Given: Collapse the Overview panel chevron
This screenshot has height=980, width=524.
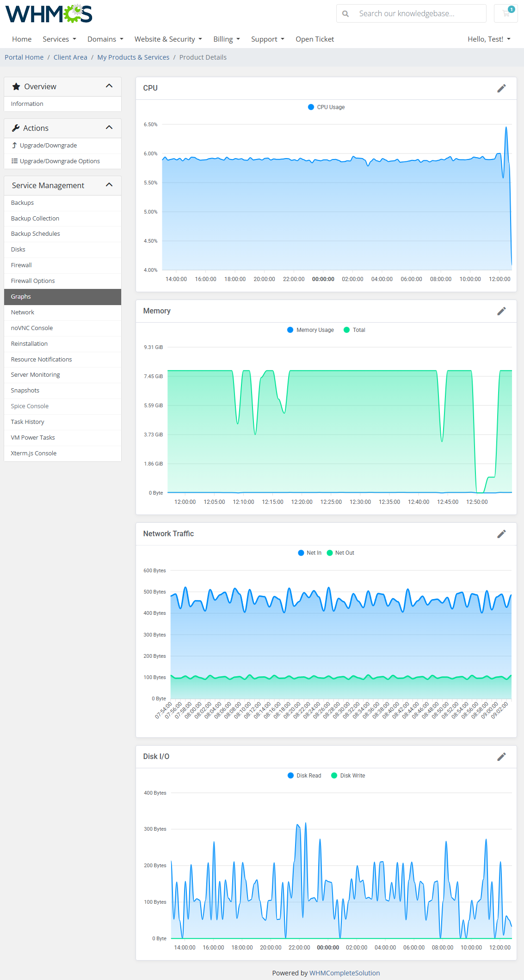Looking at the screenshot, I should coord(109,86).
